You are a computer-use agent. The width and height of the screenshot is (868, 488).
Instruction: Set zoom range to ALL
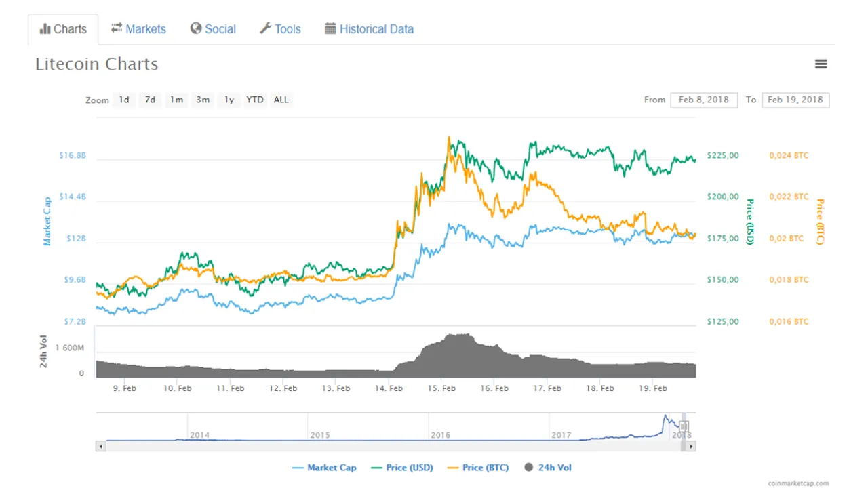pyautogui.click(x=281, y=100)
